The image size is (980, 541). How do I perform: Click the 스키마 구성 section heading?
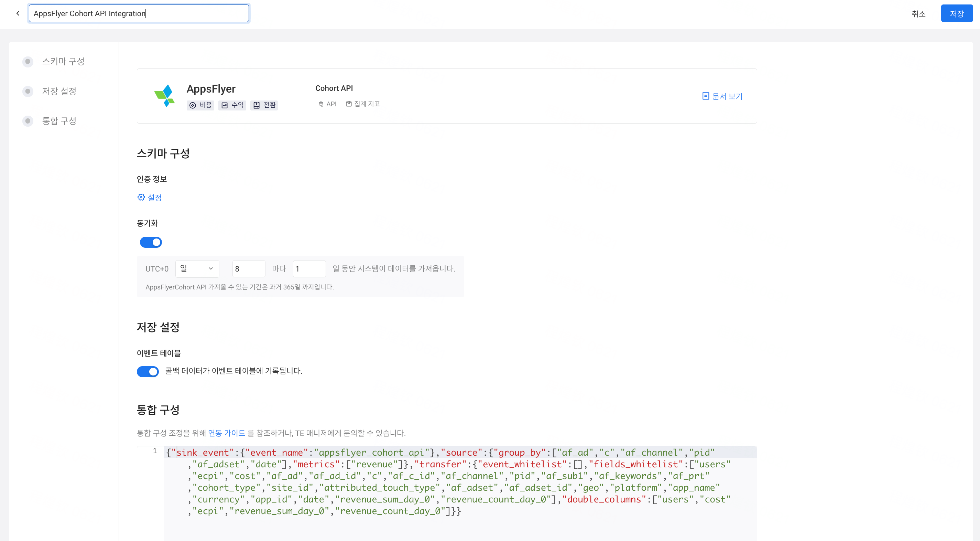(x=163, y=153)
